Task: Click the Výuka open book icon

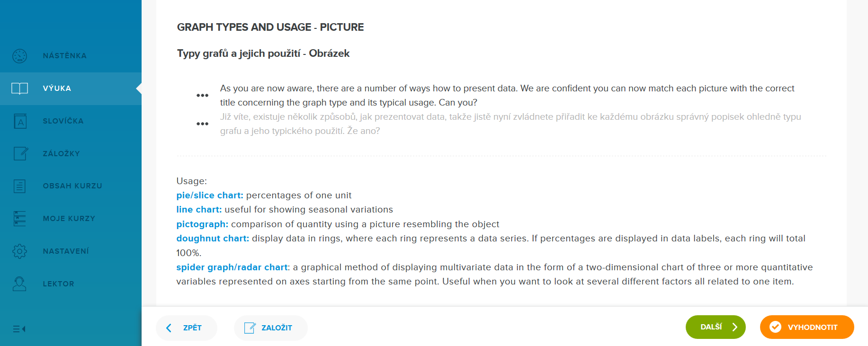Action: pos(19,89)
